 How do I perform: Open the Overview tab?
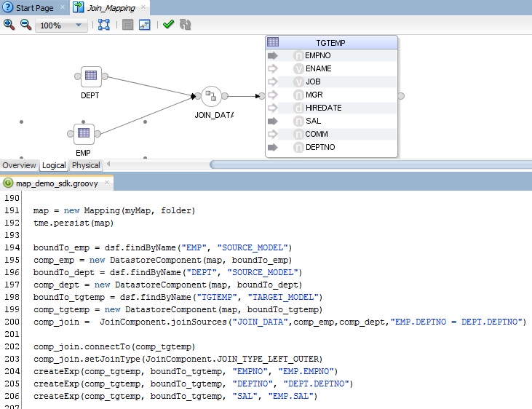pyautogui.click(x=19, y=165)
